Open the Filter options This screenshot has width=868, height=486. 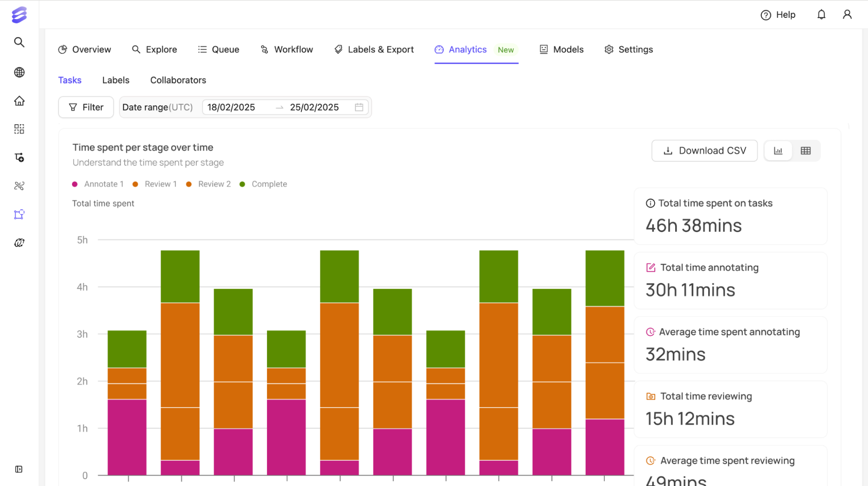86,107
